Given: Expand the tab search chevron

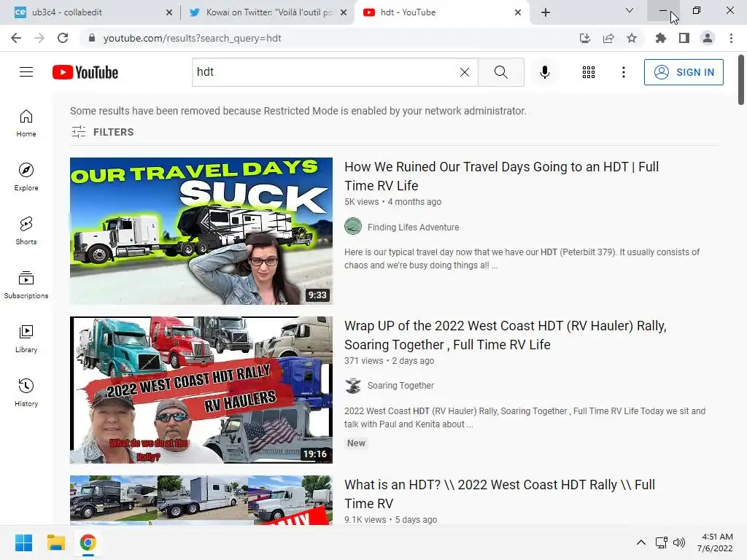Looking at the screenshot, I should (x=630, y=10).
